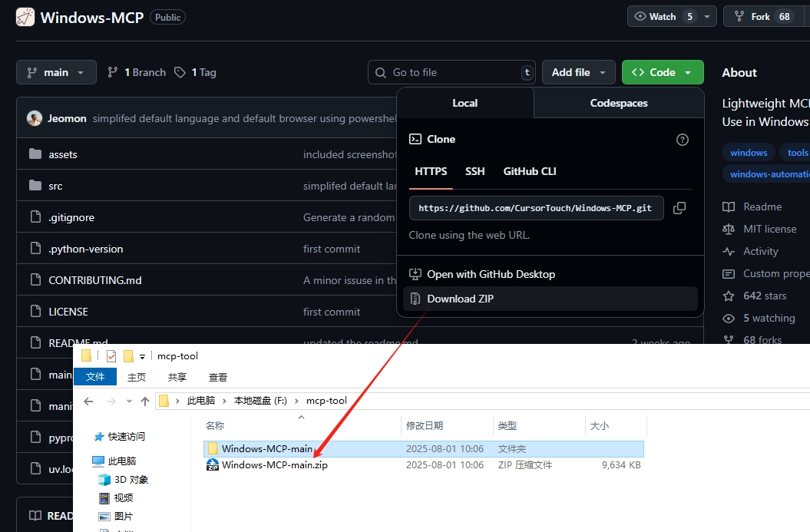Click the Windows-MCP-main folder icon

point(213,448)
